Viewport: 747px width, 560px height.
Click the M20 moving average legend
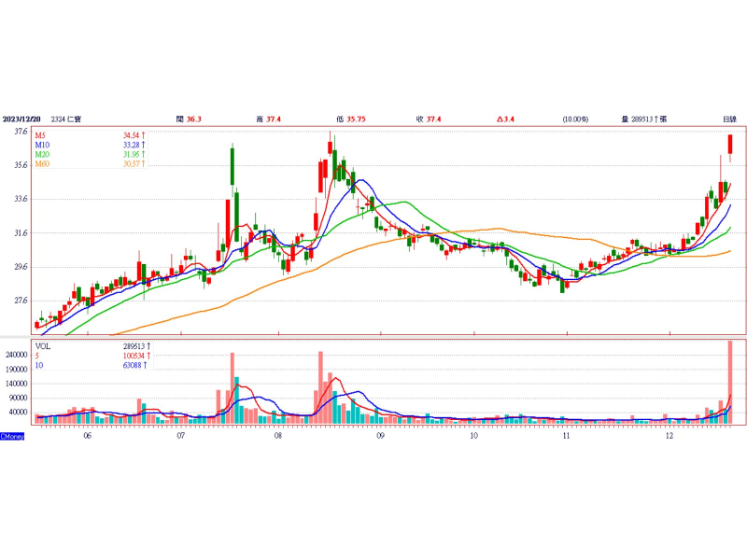click(x=42, y=155)
